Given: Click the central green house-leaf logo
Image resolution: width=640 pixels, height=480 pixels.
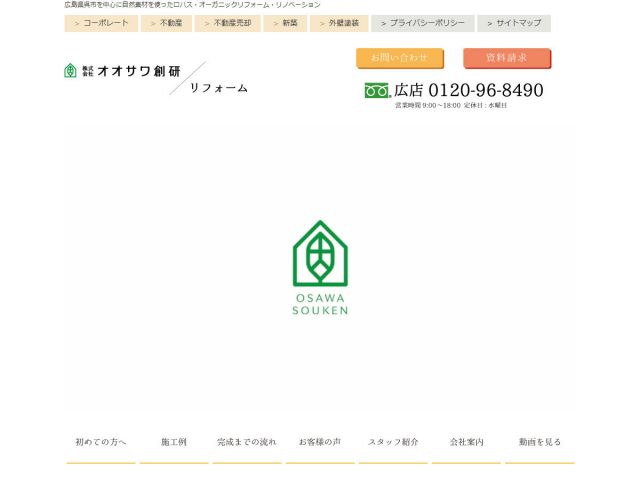Looking at the screenshot, I should click(x=320, y=253).
